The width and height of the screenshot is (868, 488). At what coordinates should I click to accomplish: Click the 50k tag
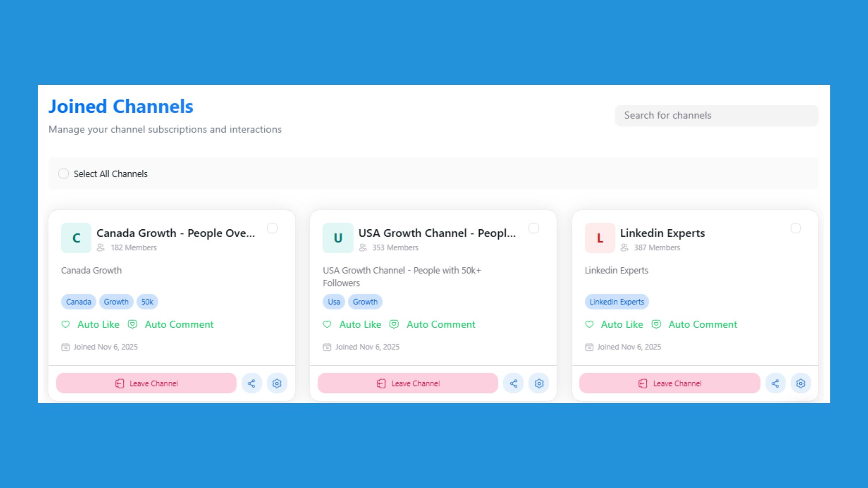[x=147, y=302]
